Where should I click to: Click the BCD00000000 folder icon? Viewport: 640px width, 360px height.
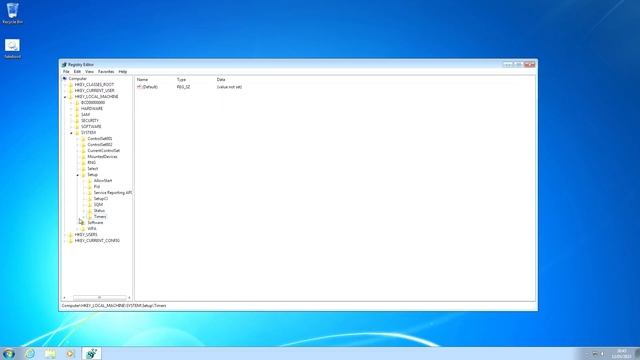click(x=77, y=102)
